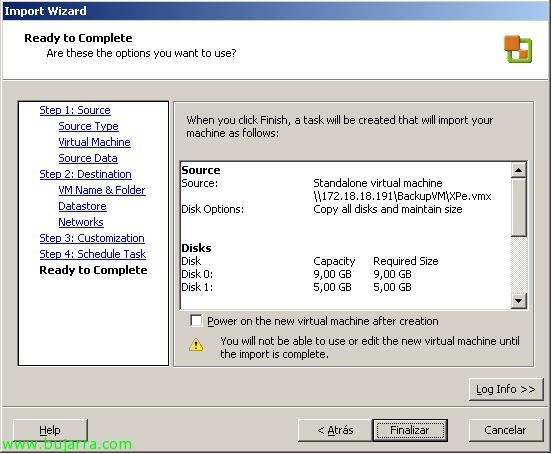Go to Step 3: Customization
The image size is (552, 454).
tap(92, 238)
